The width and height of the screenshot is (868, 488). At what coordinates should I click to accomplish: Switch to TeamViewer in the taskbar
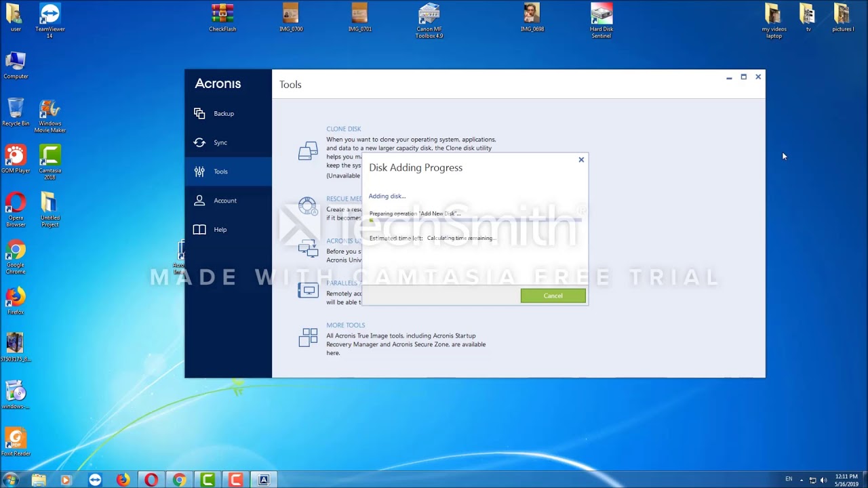[x=95, y=480]
